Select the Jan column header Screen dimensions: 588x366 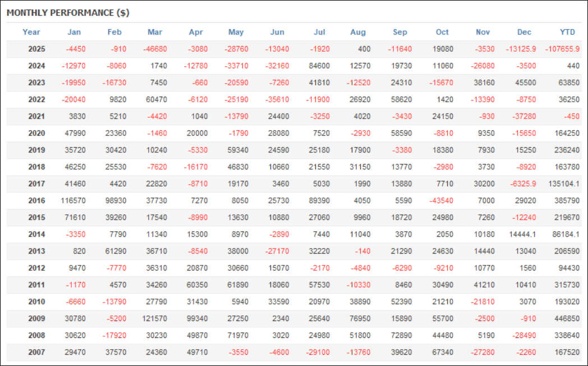click(x=73, y=32)
